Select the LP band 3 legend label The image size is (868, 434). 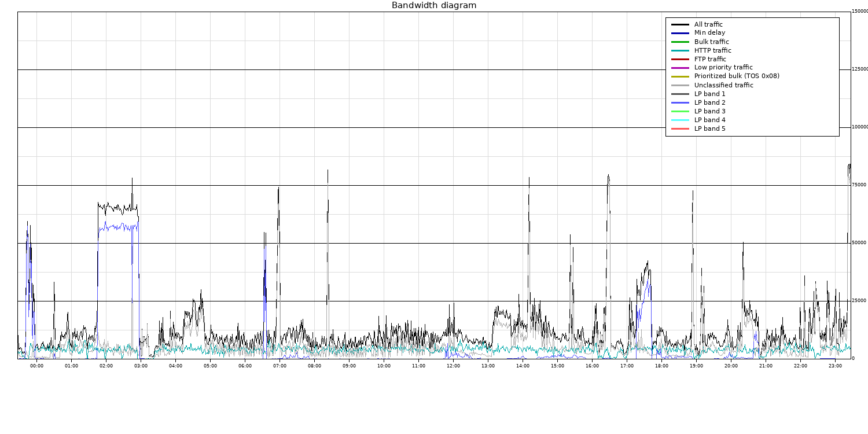709,111
